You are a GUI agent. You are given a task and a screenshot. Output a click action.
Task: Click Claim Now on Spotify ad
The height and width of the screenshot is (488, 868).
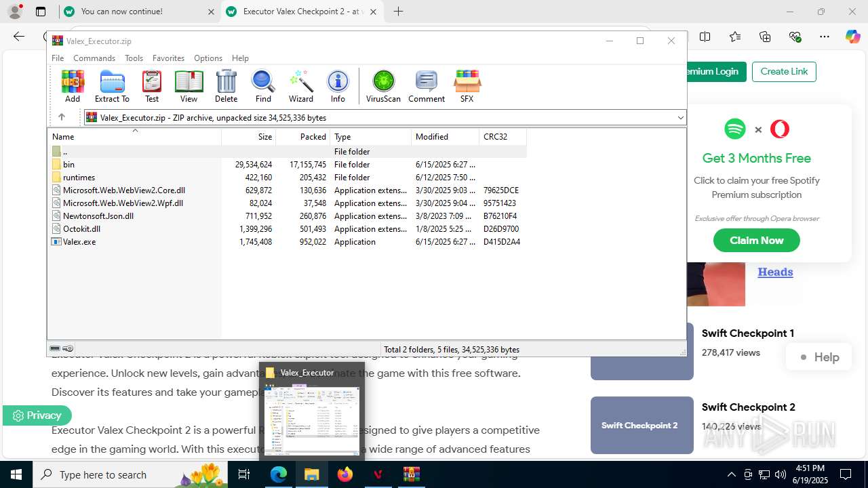[757, 240]
